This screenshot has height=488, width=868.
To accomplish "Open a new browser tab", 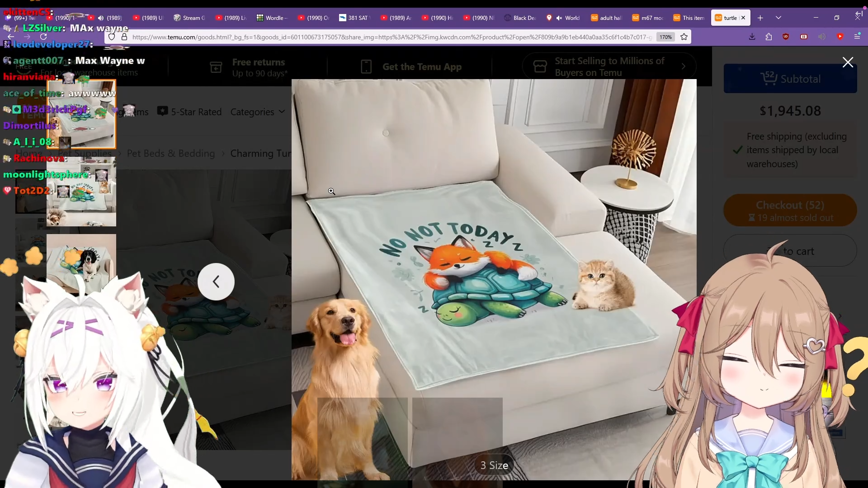I will coord(760,18).
